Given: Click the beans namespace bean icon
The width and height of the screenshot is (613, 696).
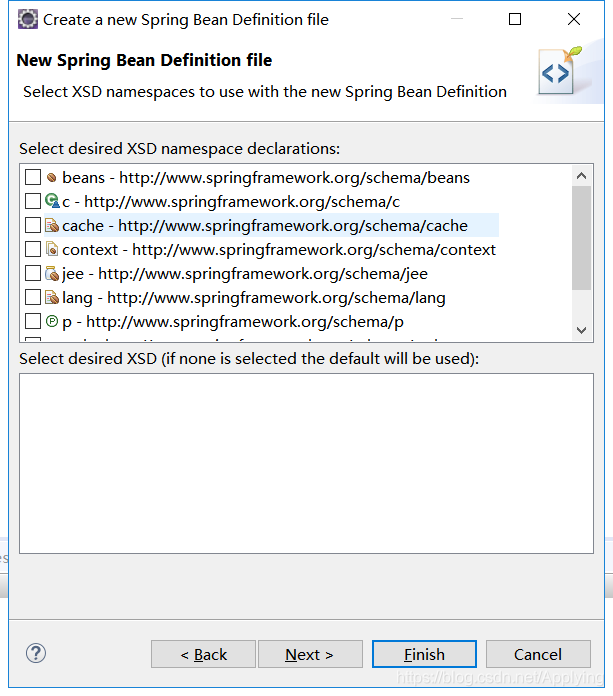Looking at the screenshot, I should (52, 178).
